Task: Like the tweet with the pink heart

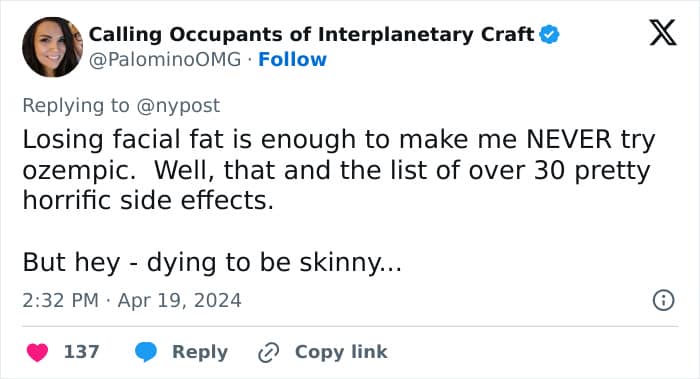Action: (x=37, y=352)
